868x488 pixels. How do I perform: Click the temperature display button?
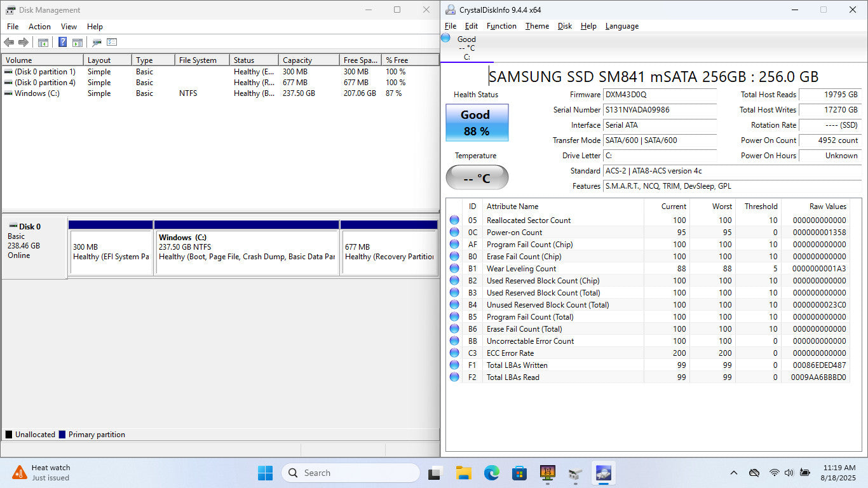477,177
